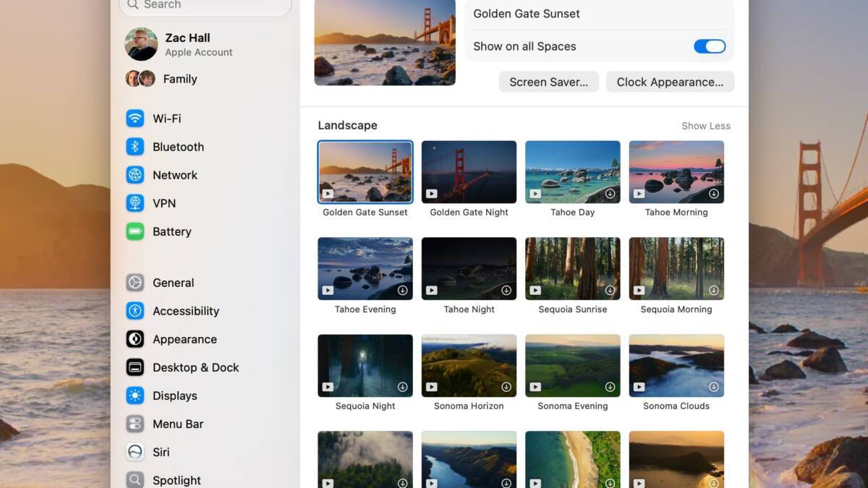Click the Golden Gate Sunset name text
The width and height of the screenshot is (868, 488).
tap(527, 14)
